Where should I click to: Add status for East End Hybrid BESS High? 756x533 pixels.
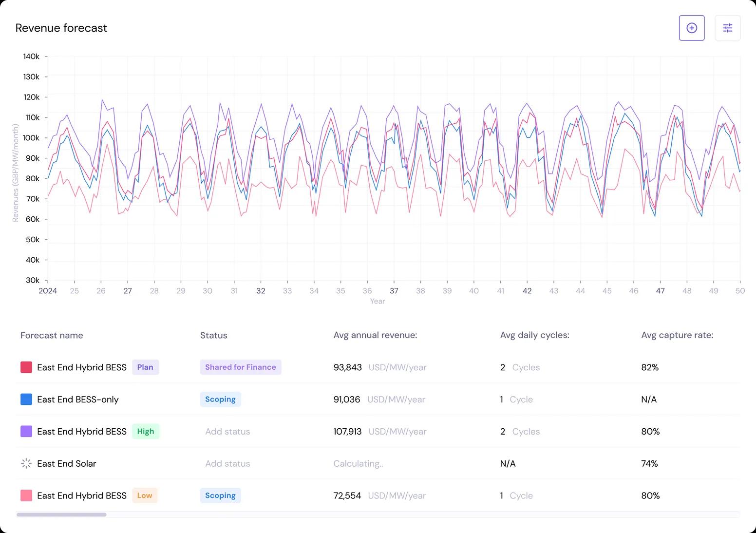[227, 432]
